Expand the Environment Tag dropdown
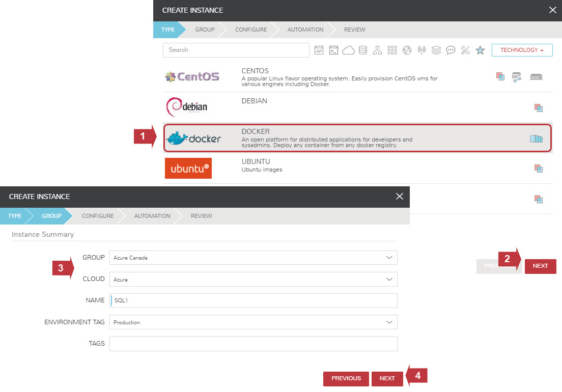The width and height of the screenshot is (562, 392). point(253,322)
